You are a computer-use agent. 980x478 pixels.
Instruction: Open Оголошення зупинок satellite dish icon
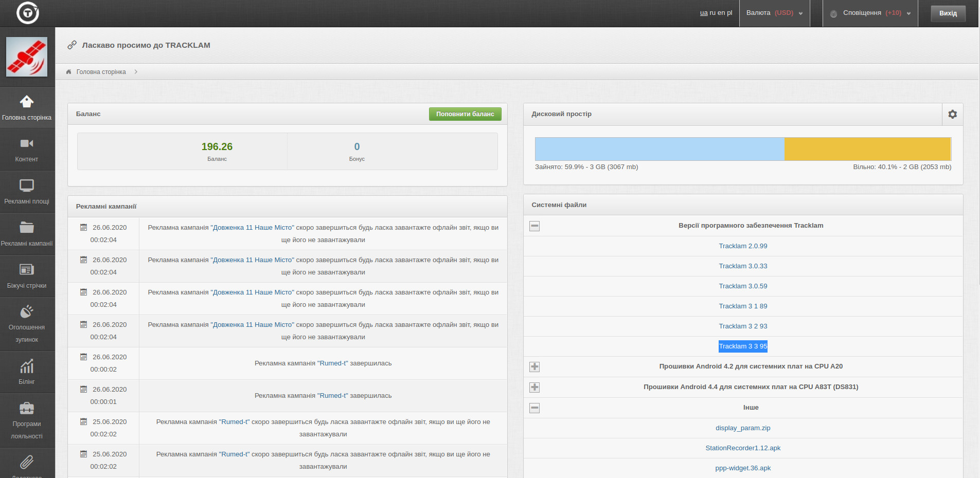click(27, 311)
